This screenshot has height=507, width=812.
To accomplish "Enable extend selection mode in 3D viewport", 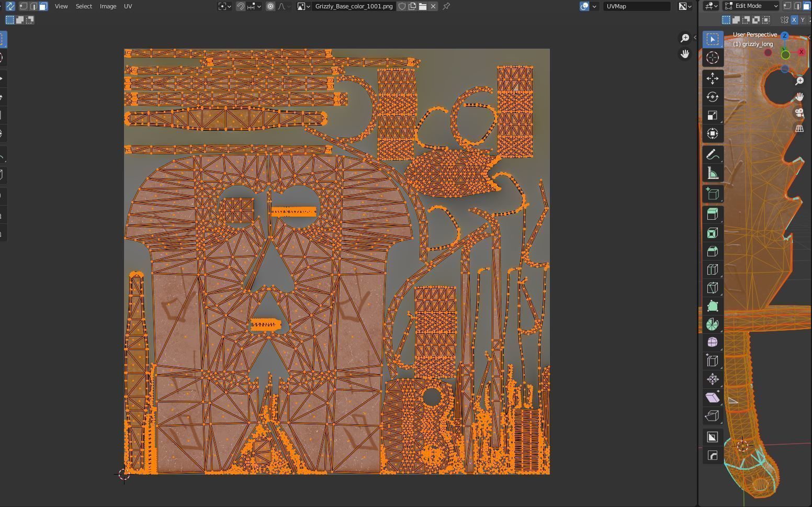I will (x=736, y=20).
